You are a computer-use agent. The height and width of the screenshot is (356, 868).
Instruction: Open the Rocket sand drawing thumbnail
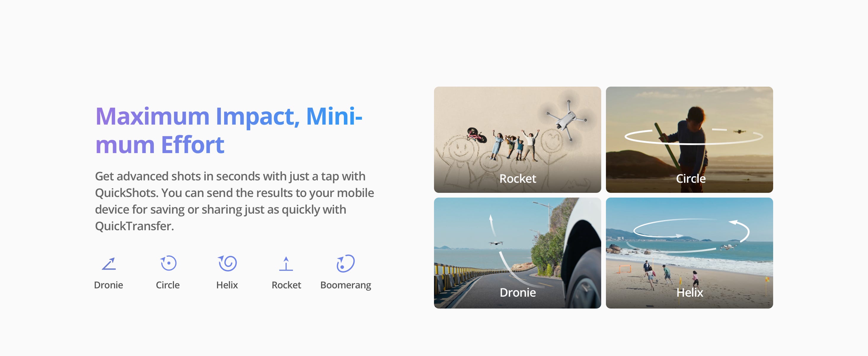[518, 139]
